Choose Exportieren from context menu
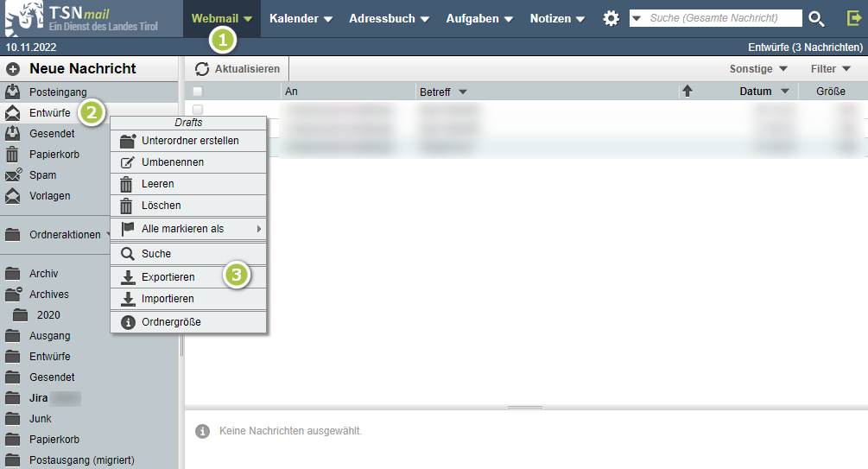This screenshot has width=868, height=469. tap(188, 277)
